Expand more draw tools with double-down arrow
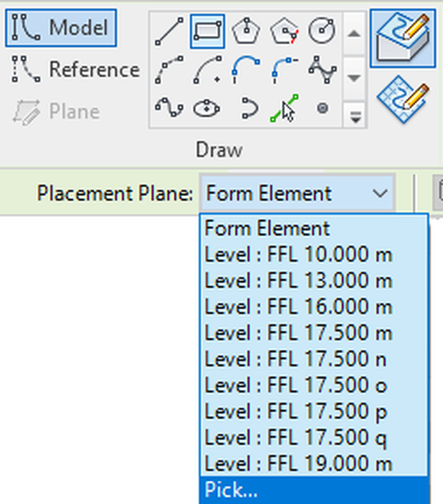443x504 pixels. pyautogui.click(x=355, y=116)
